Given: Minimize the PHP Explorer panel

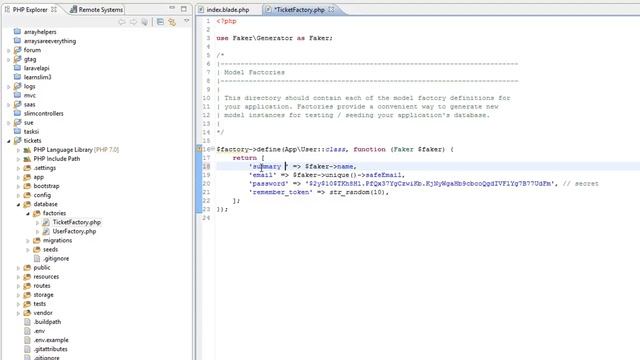Looking at the screenshot, I should (x=172, y=8).
